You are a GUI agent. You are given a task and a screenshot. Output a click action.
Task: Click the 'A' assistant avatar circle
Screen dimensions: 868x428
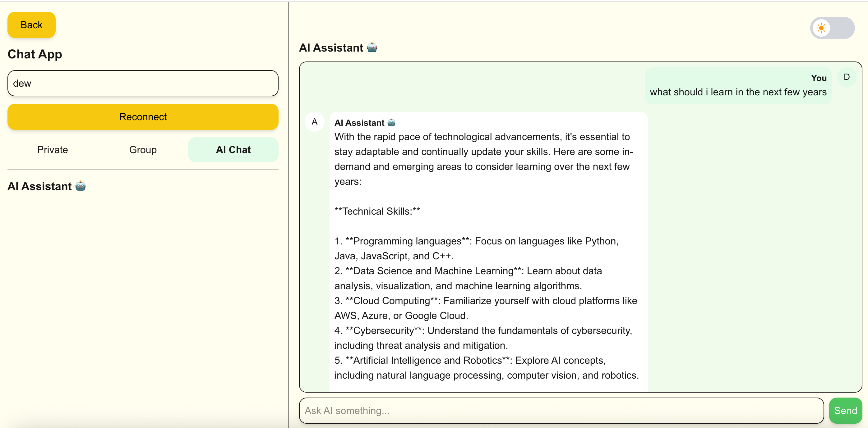coord(314,122)
